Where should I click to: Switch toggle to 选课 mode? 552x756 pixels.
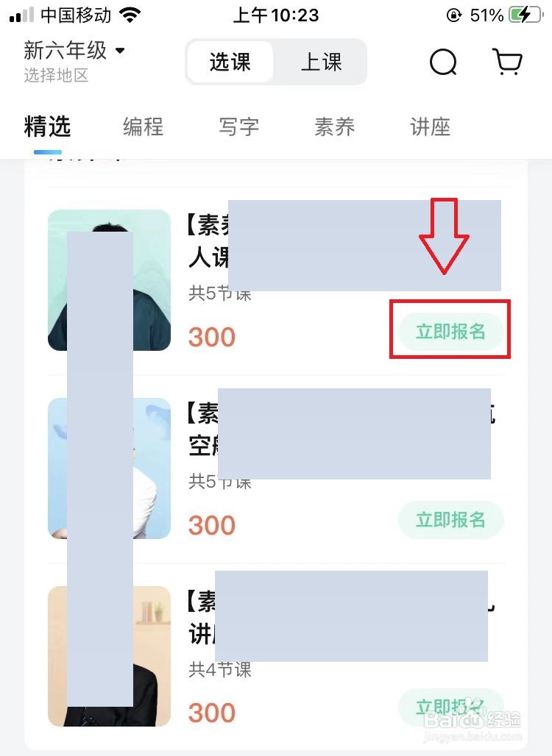pos(230,63)
